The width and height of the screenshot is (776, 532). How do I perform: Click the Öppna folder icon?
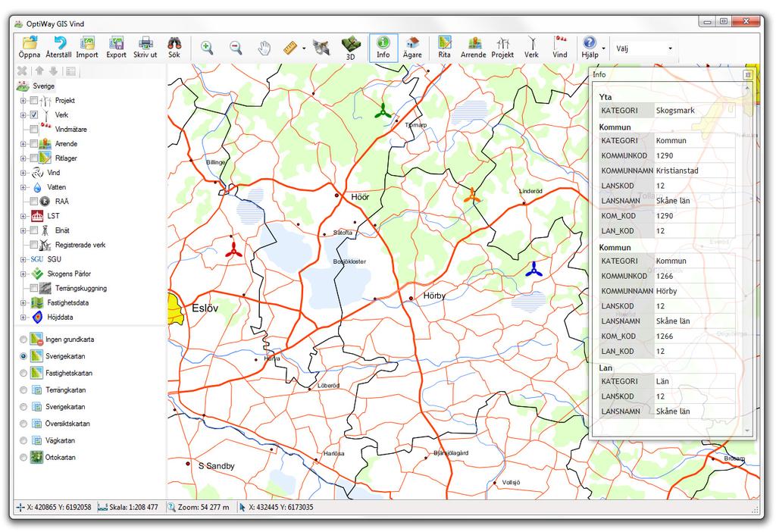30,43
